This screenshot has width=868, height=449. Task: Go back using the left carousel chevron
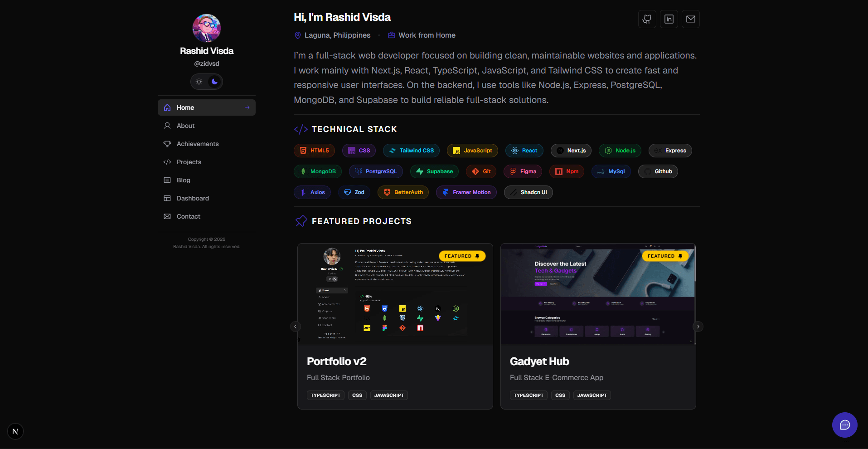coord(295,326)
